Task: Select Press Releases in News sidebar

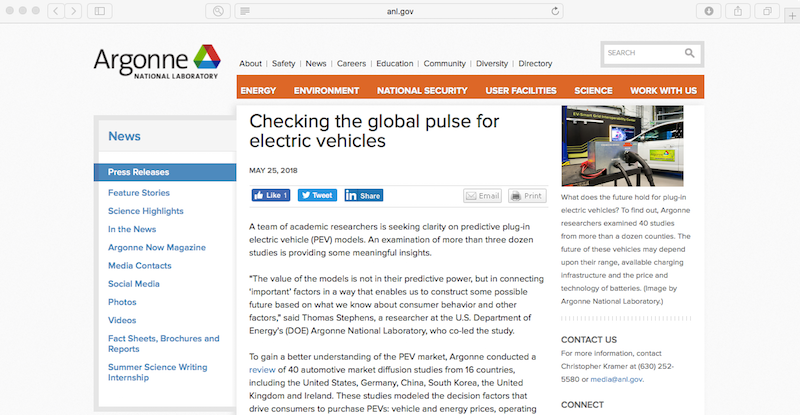Action: pos(139,172)
